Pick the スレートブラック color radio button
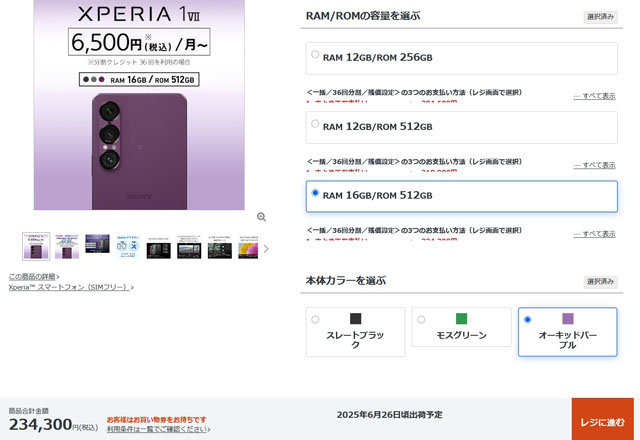Screen dimensions: 640x440 pyautogui.click(x=315, y=320)
